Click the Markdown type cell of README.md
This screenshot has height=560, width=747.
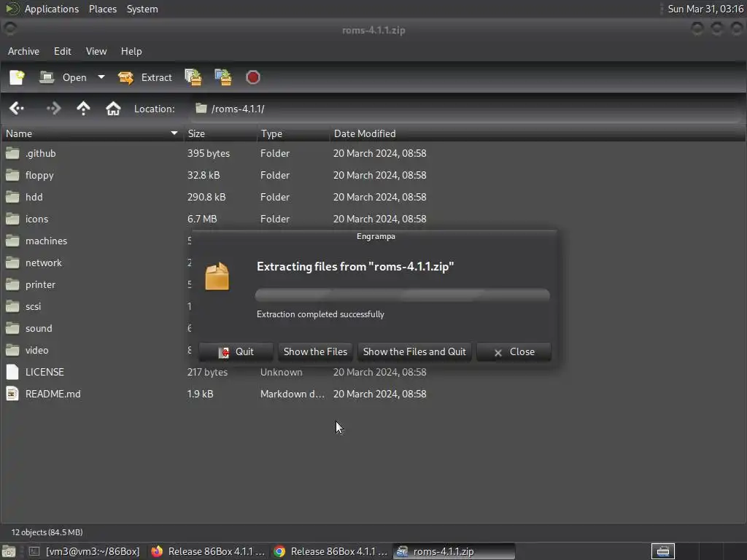[x=293, y=394]
